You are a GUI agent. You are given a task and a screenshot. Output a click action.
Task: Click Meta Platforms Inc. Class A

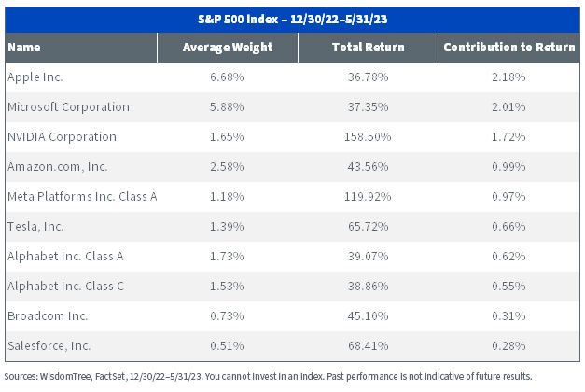click(x=82, y=196)
